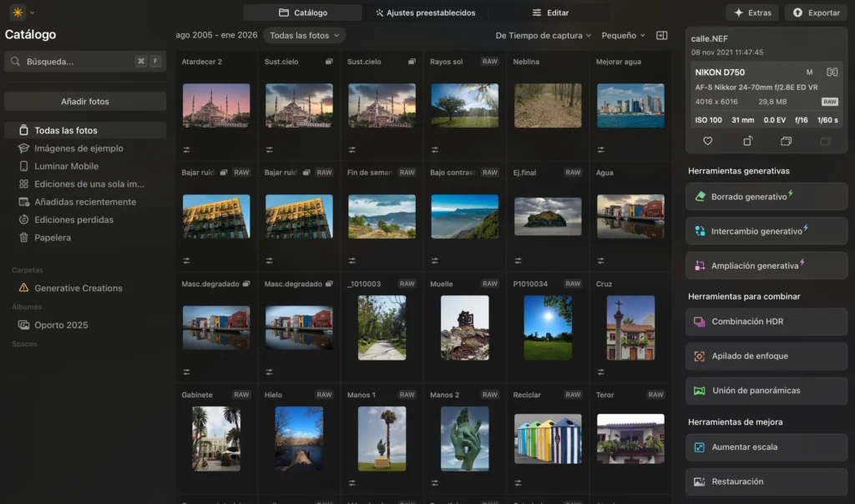855x504 pixels.
Task: Select Todas las fotos in sidebar
Action: [85, 130]
